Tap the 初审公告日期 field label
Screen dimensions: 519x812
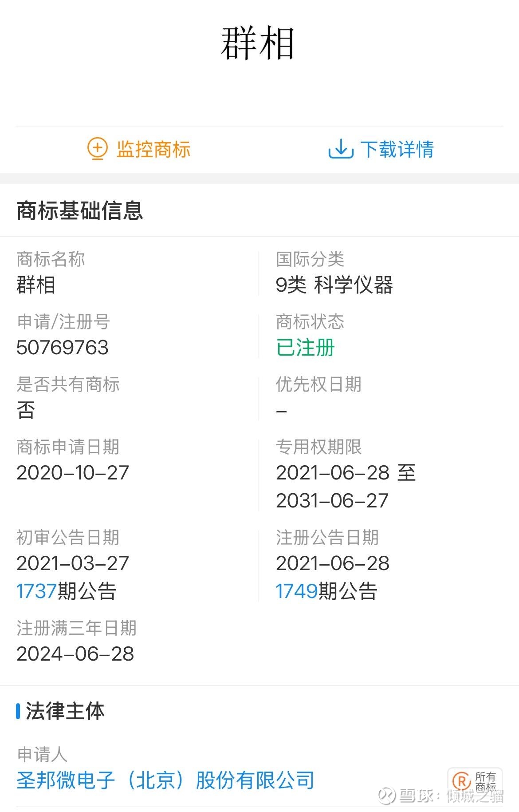tap(68, 538)
